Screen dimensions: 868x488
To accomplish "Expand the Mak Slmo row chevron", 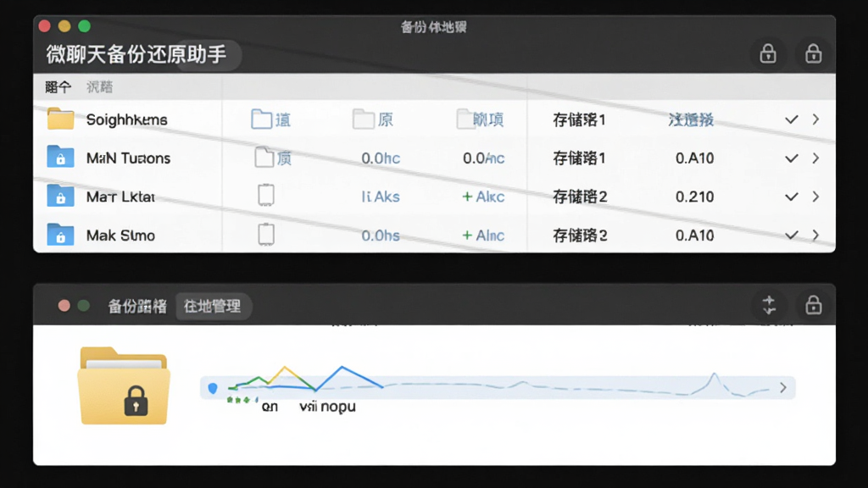I will pos(816,236).
